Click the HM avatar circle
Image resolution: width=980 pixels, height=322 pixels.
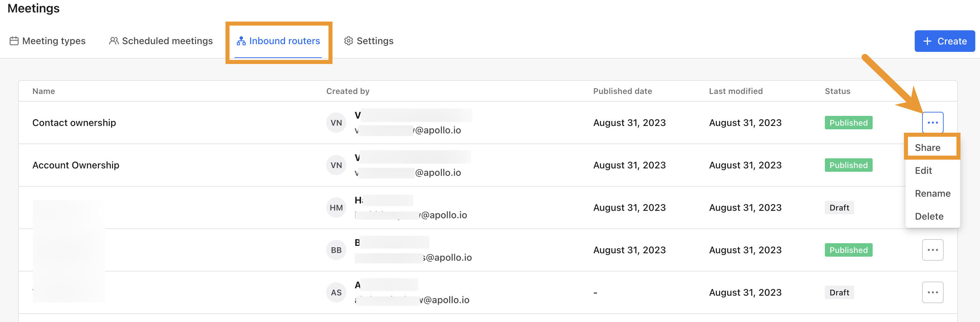click(x=336, y=207)
